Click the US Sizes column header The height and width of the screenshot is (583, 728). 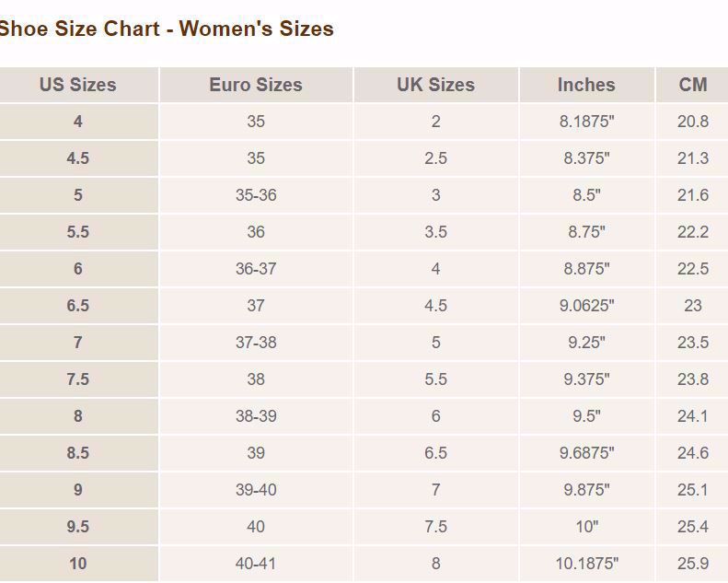pos(78,85)
